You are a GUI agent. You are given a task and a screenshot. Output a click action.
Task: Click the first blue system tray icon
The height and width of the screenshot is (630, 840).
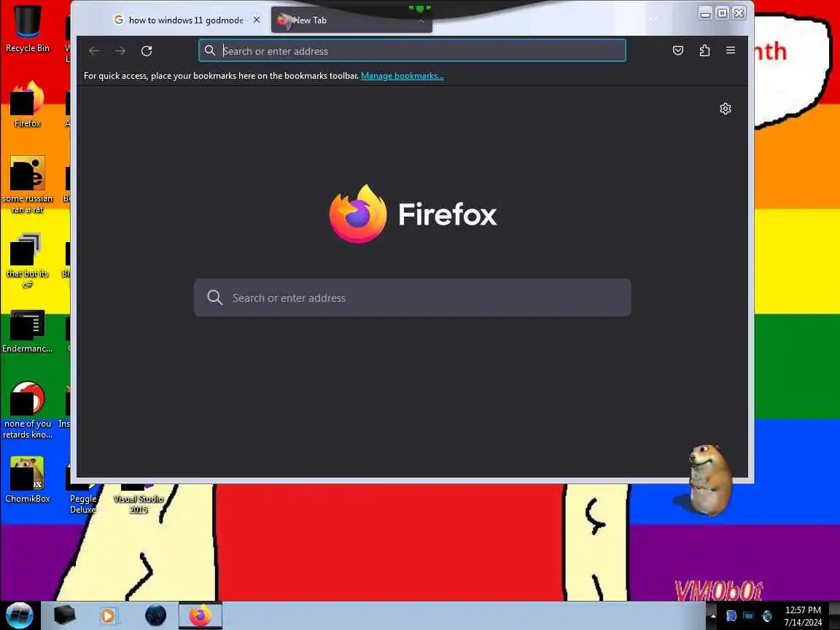pos(731,616)
